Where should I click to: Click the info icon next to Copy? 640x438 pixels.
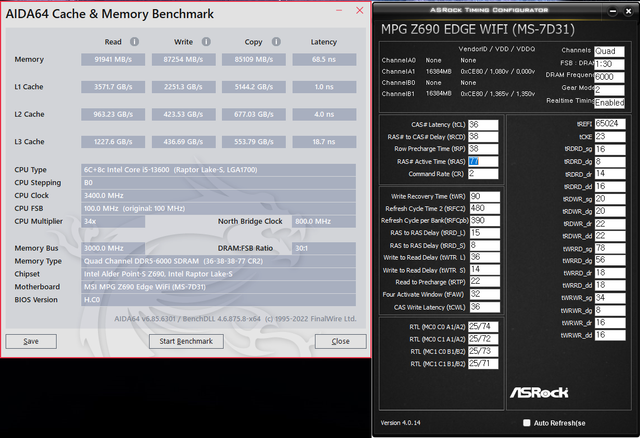coord(276,42)
